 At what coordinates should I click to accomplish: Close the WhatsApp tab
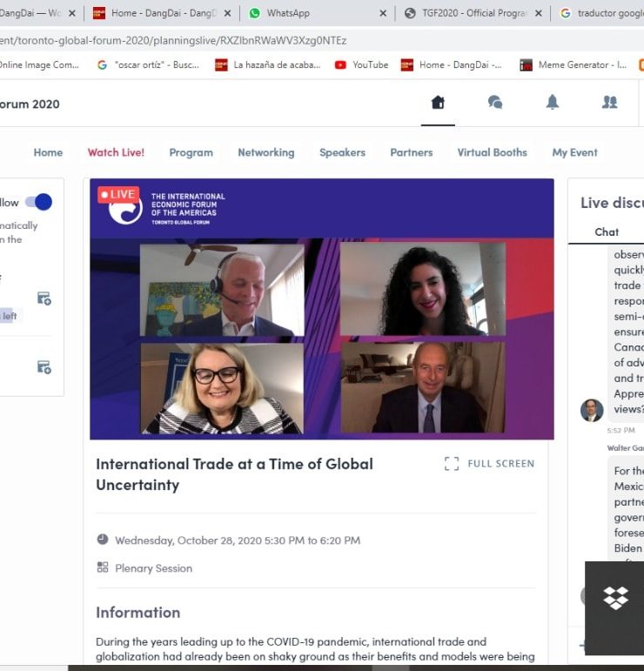click(383, 13)
